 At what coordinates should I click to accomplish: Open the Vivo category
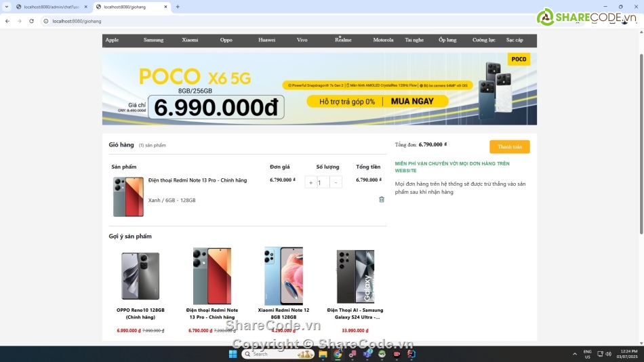[302, 40]
